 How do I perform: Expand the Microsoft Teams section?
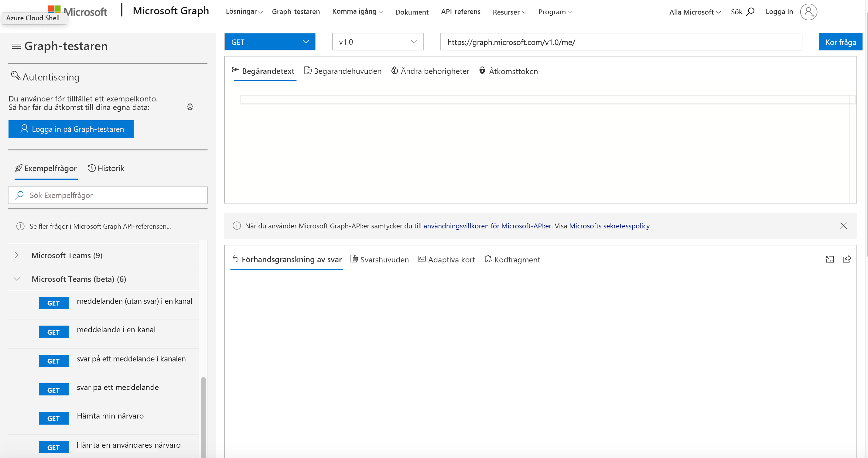pyautogui.click(x=17, y=255)
